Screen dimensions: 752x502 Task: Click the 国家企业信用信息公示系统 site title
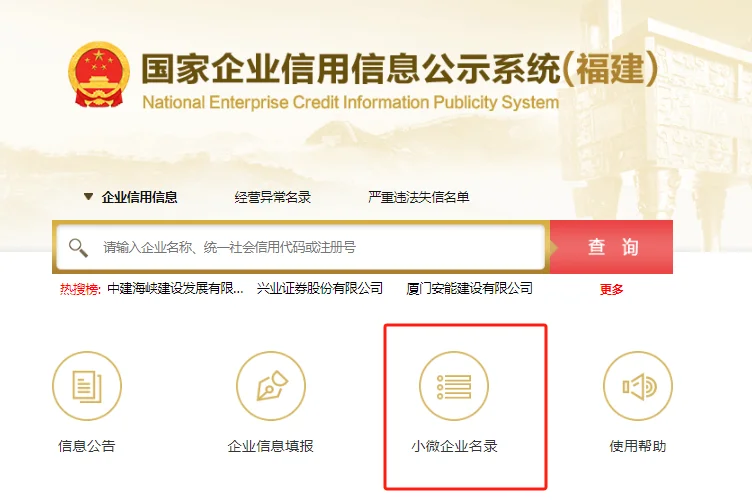pyautogui.click(x=399, y=69)
